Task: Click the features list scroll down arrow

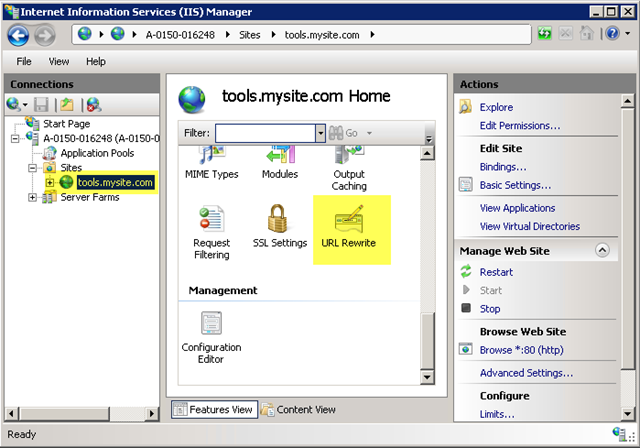Action: click(427, 377)
